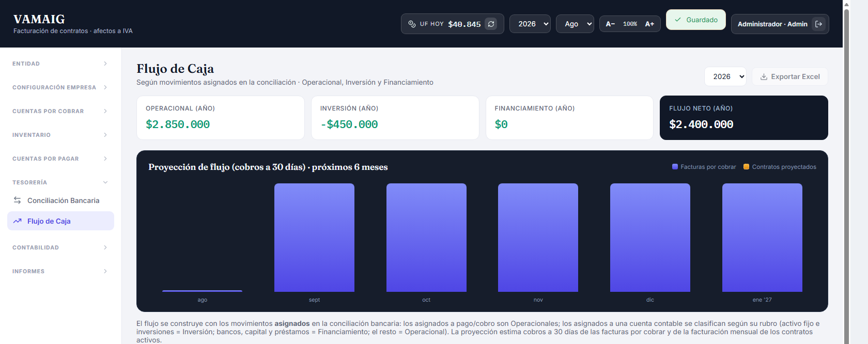Expand the Inventario sidebar section

click(60, 135)
